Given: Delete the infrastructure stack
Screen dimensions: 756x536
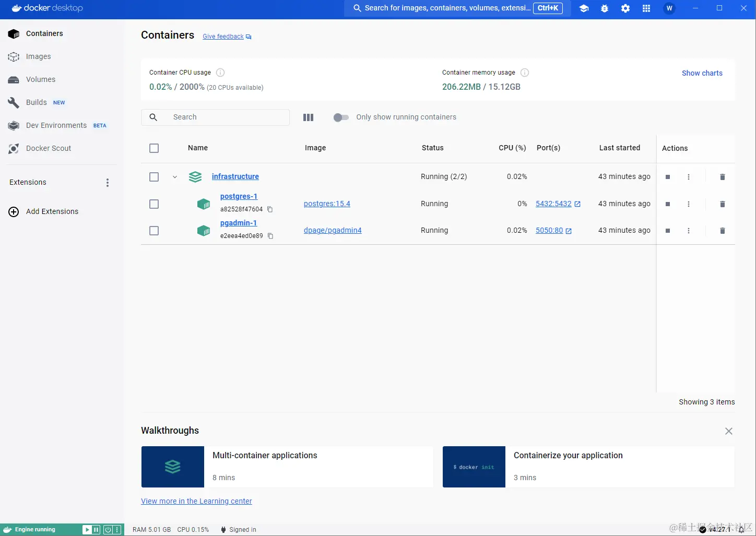Looking at the screenshot, I should coord(723,177).
